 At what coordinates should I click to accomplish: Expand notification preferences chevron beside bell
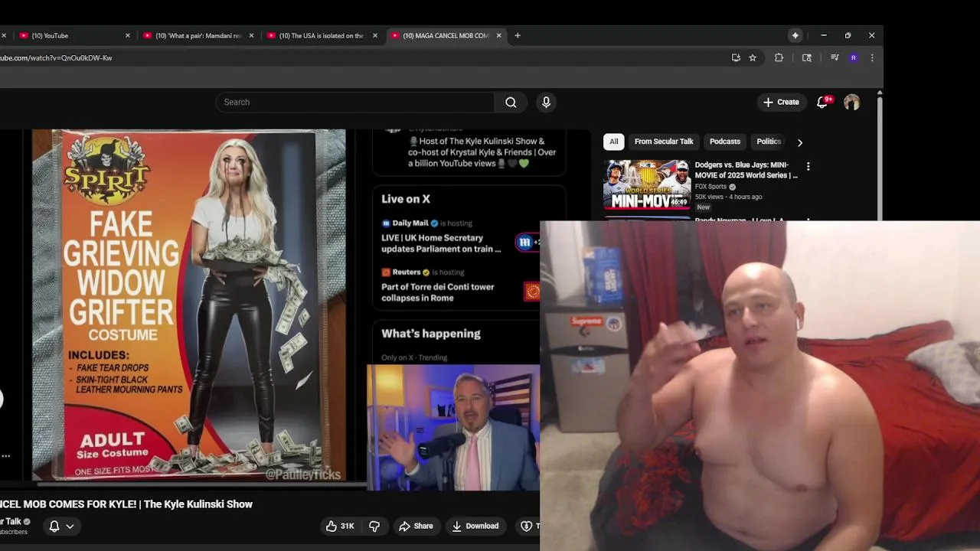point(70,527)
